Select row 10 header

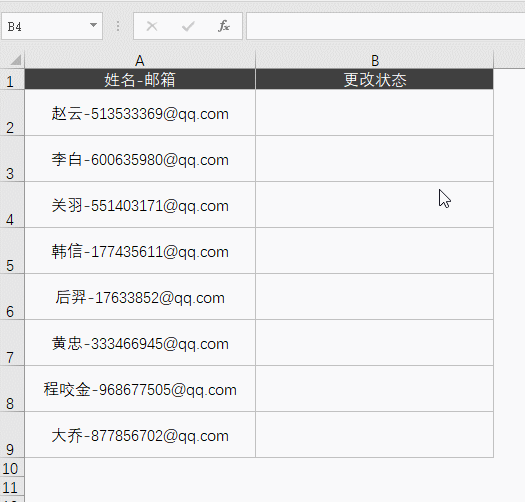(12, 468)
